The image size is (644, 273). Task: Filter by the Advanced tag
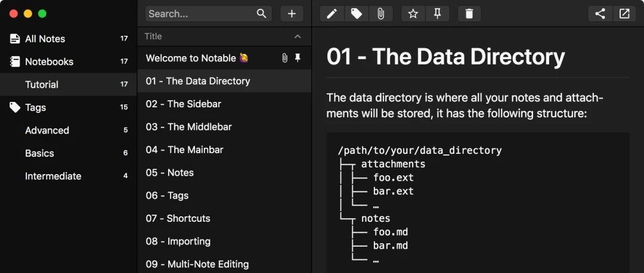coord(68,131)
